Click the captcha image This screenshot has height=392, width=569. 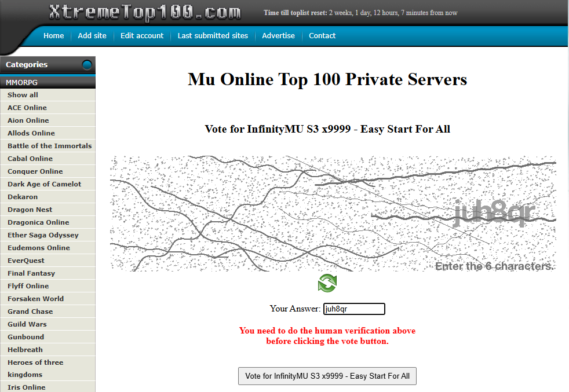point(333,214)
